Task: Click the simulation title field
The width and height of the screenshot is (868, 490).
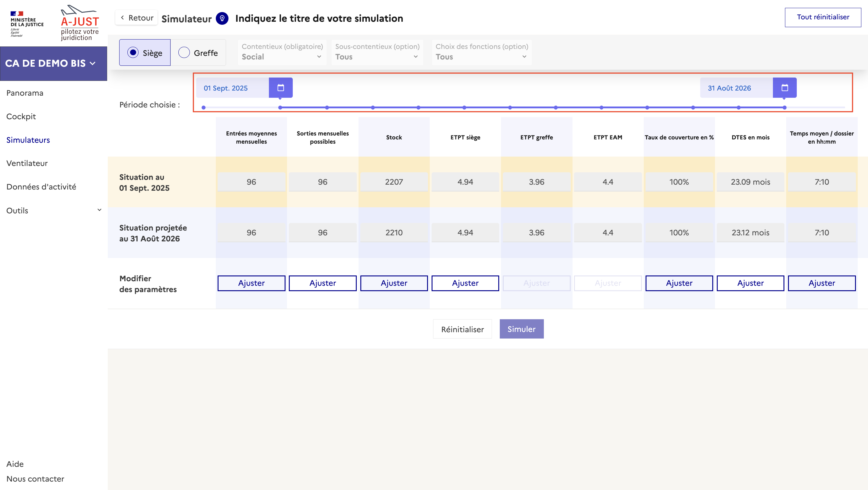Action: coord(319,18)
